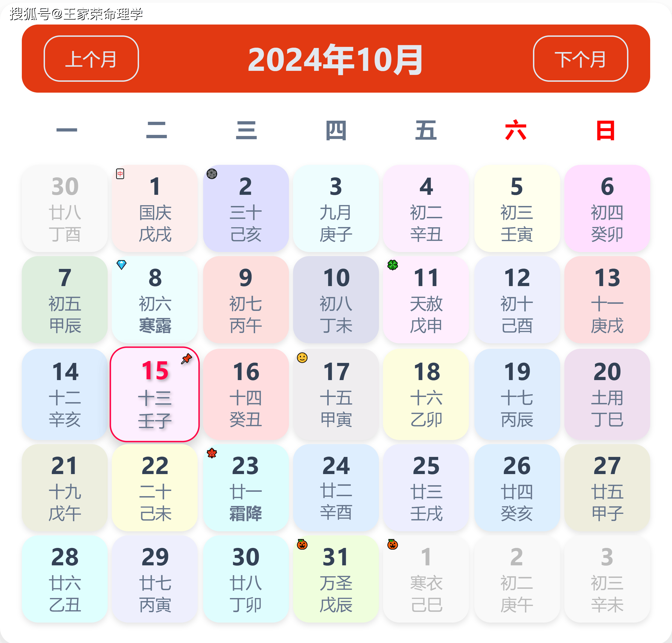The height and width of the screenshot is (643, 672).
Task: Select October 18 十六 乙卯 cell
Action: pyautogui.click(x=426, y=394)
